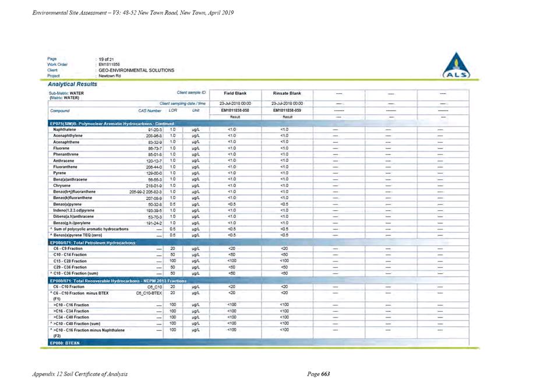The height and width of the screenshot is (392, 554).
Task: Select the EP080/071 Total Petroleum Hydrocarbons section bar
Action: 258,243
